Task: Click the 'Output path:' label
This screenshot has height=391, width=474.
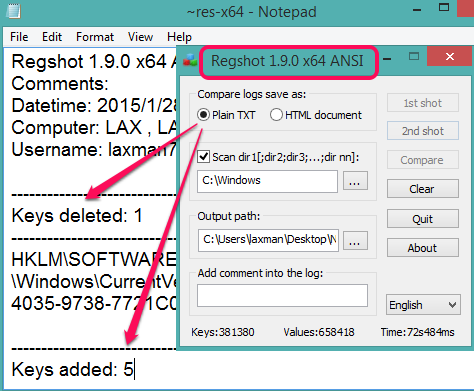Action: coord(229,216)
